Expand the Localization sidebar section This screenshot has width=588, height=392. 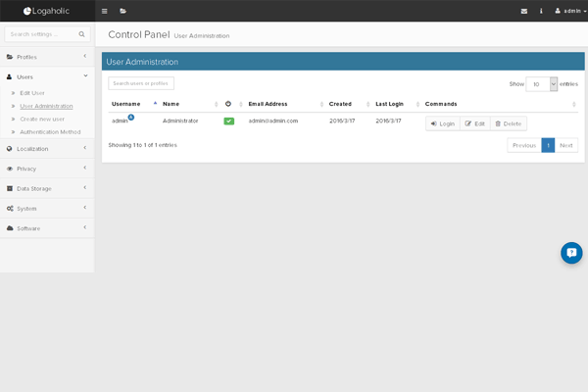pos(47,149)
